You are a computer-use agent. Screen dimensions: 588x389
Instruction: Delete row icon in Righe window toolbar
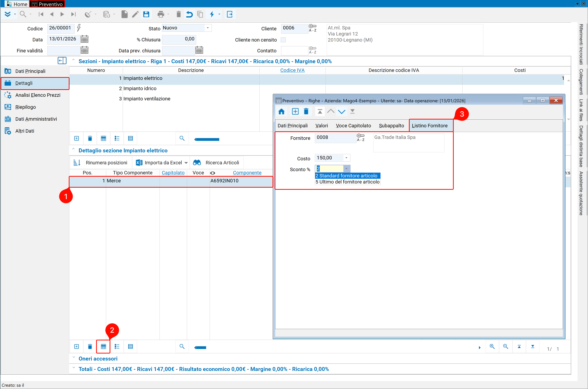[x=306, y=111]
